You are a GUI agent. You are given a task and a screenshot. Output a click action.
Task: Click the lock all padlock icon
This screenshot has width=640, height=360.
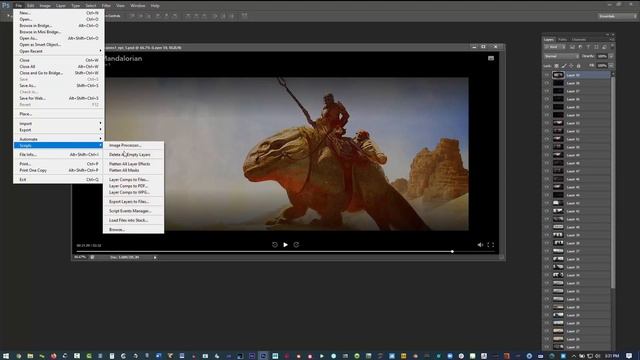pos(578,66)
